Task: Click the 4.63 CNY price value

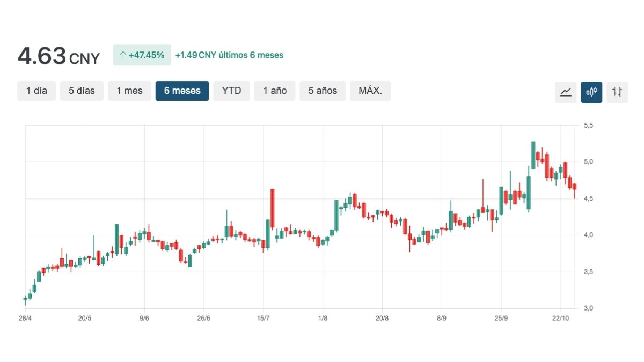Action: point(58,56)
